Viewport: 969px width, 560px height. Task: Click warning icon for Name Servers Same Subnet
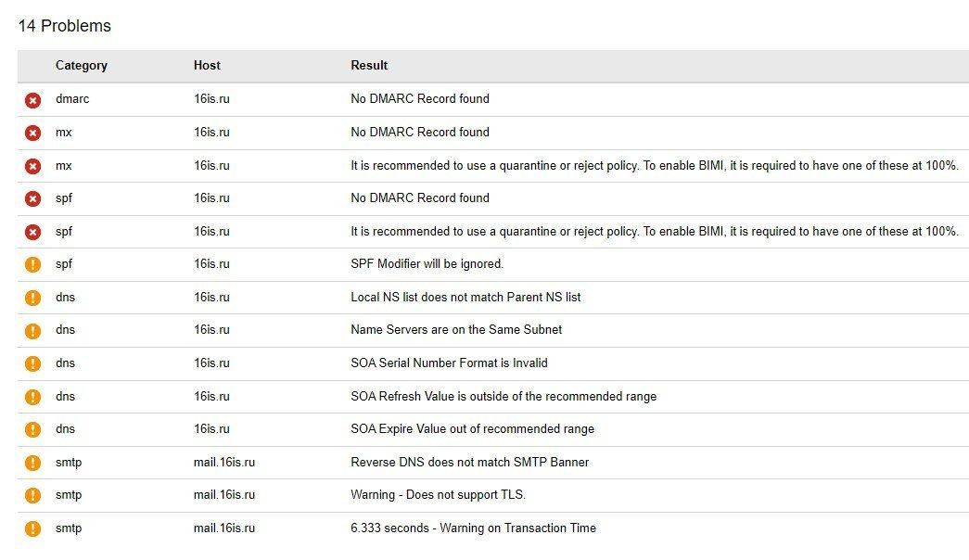pyautogui.click(x=32, y=330)
